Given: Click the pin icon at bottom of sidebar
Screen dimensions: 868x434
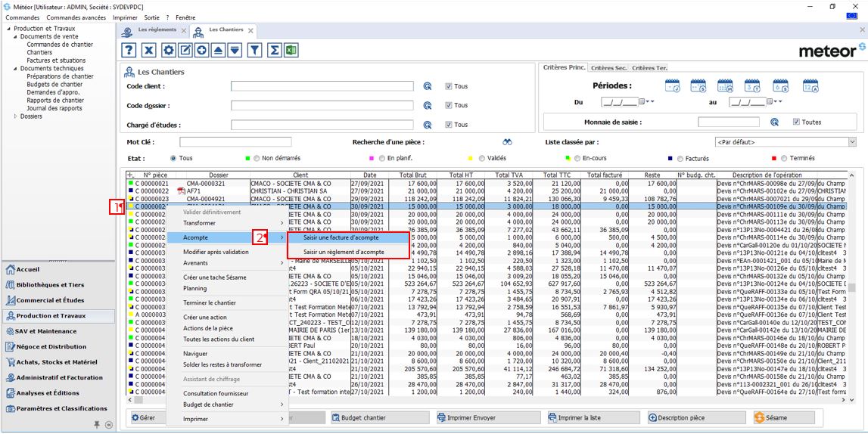Looking at the screenshot, I should click(97, 424).
